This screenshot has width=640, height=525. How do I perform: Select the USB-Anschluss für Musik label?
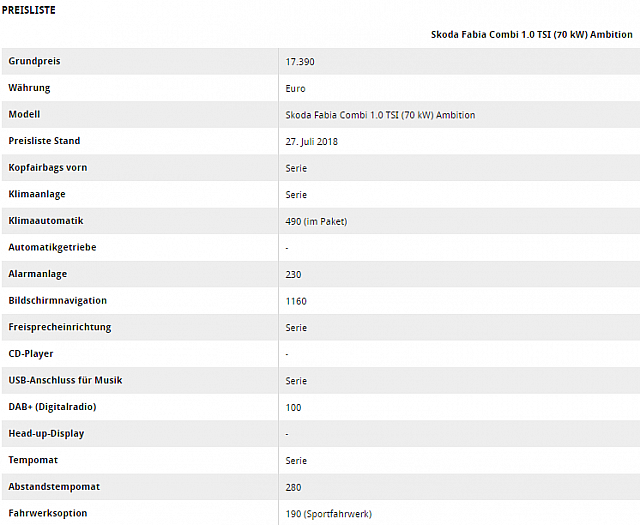click(x=65, y=380)
